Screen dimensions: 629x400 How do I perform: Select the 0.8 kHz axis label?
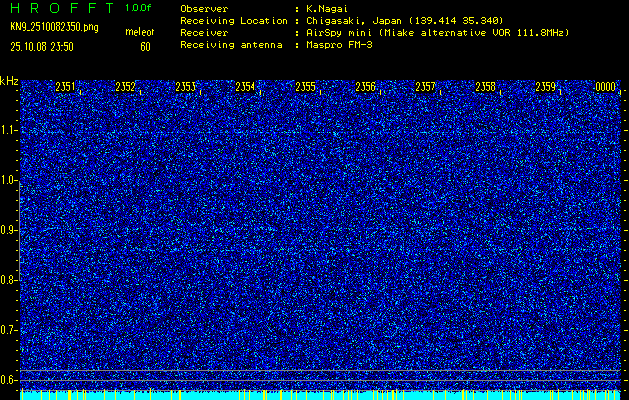pyautogui.click(x=9, y=280)
